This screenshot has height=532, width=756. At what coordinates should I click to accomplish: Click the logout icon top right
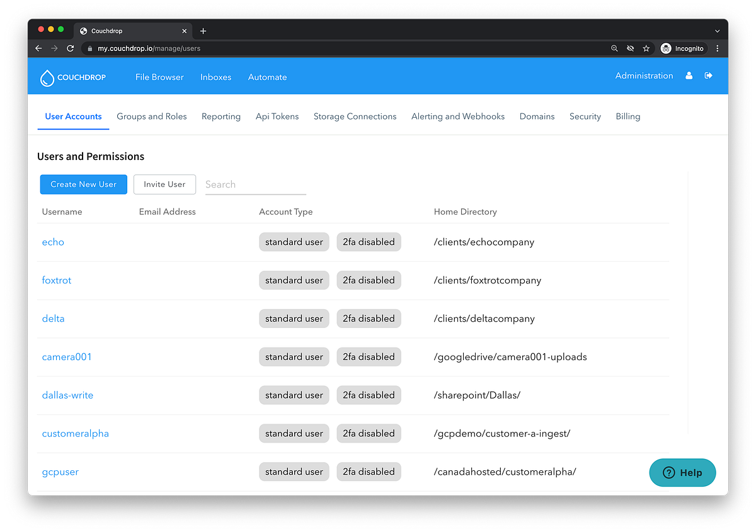(708, 76)
